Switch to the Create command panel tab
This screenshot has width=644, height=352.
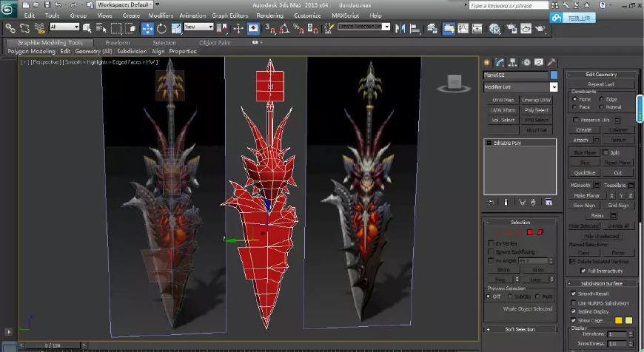(x=486, y=62)
